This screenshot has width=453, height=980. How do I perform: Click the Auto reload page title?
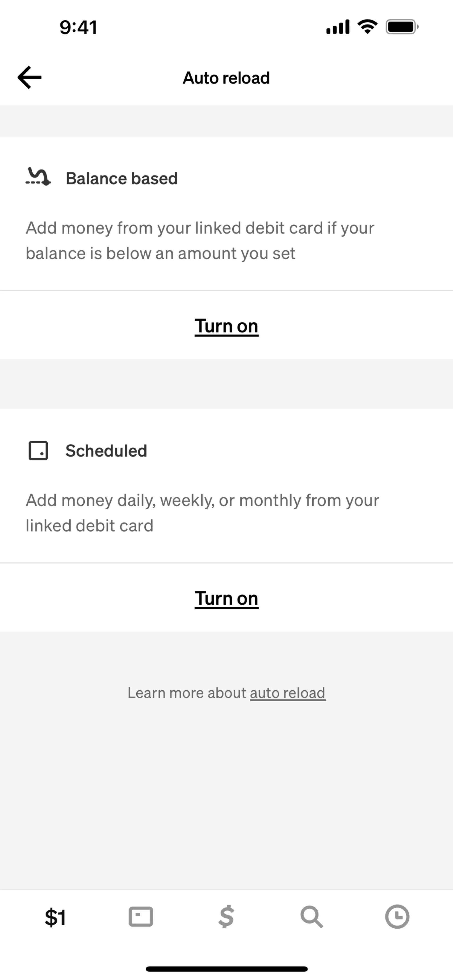coord(226,78)
